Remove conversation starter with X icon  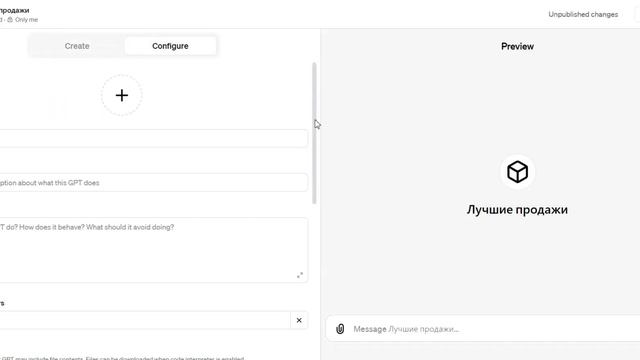pyautogui.click(x=299, y=320)
